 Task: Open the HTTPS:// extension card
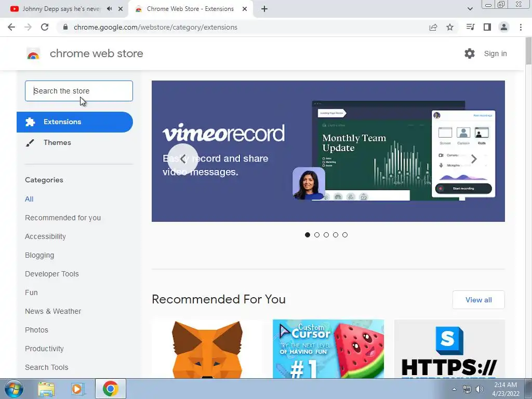point(449,349)
